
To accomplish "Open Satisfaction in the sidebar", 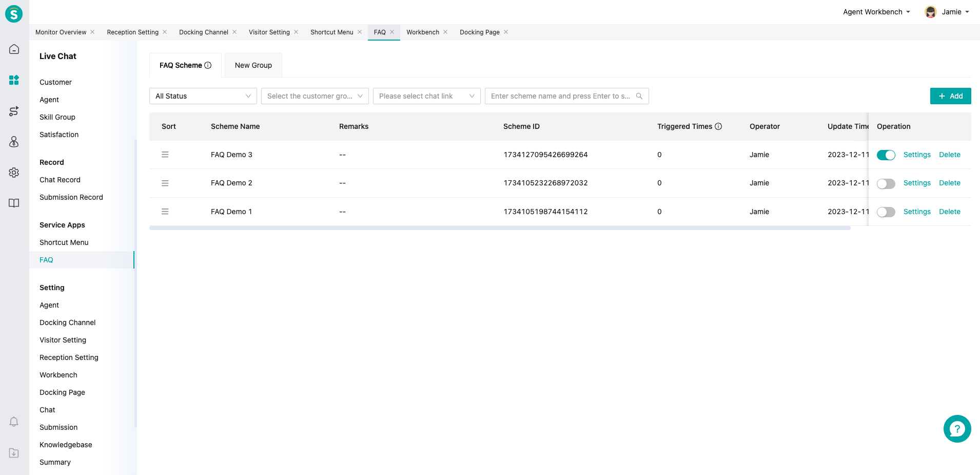I will 59,135.
